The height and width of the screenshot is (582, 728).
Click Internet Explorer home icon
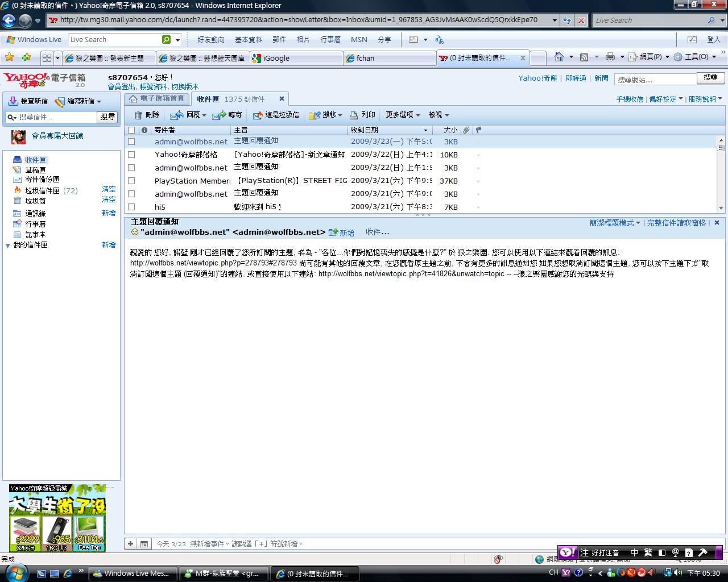pos(559,57)
